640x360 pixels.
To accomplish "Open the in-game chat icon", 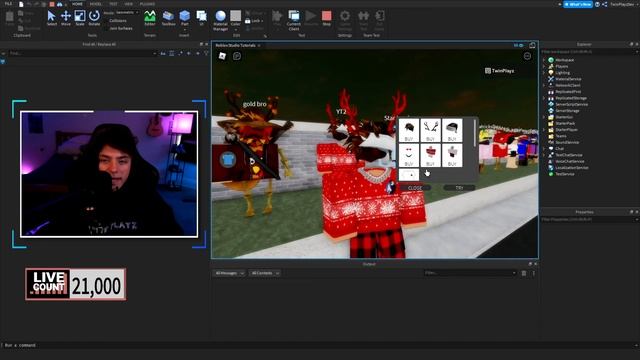I will pyautogui.click(x=237, y=56).
